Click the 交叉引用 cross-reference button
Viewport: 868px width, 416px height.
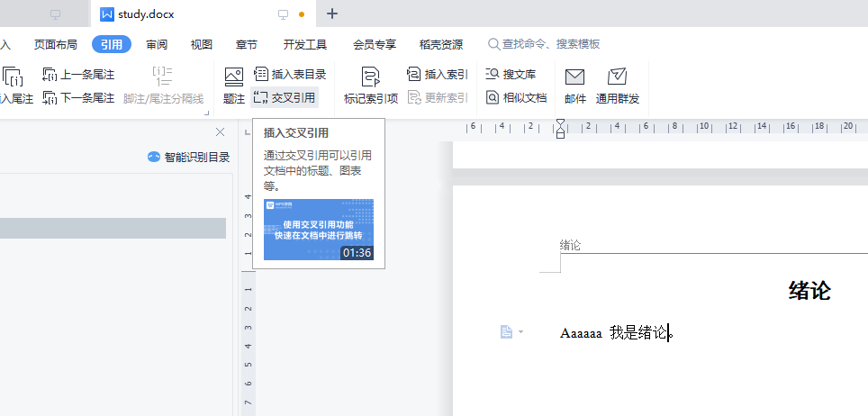point(285,98)
